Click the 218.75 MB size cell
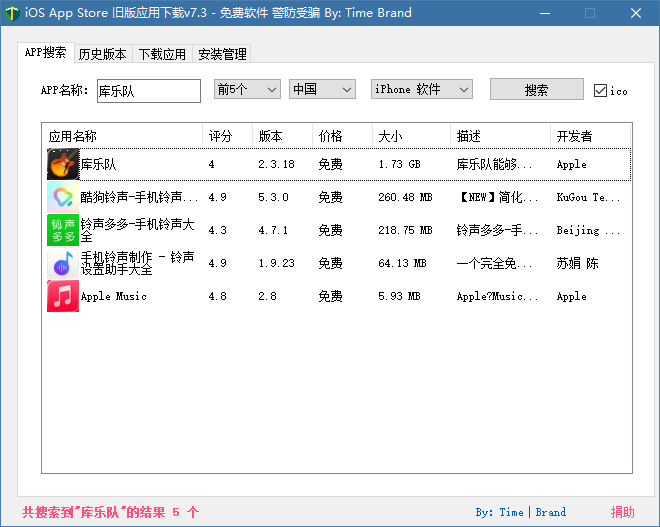 (405, 230)
